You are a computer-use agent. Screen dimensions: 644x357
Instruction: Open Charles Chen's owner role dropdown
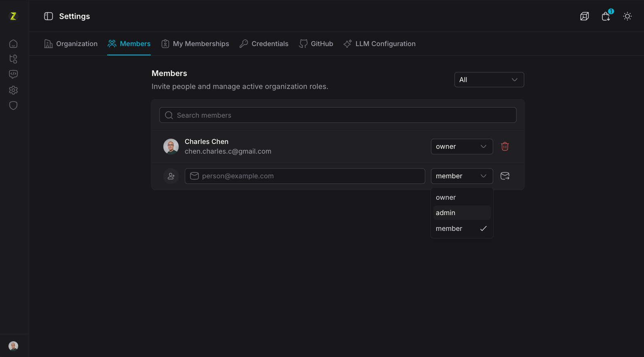[x=462, y=146]
